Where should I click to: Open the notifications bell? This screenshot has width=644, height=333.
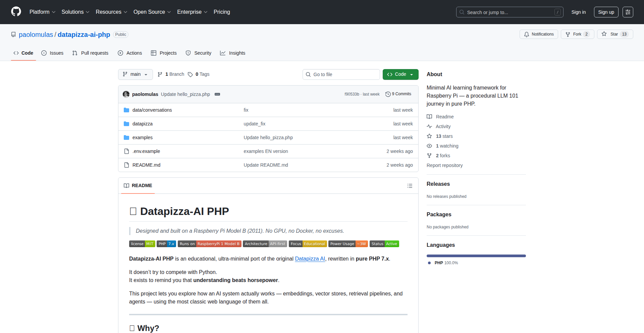tap(527, 34)
